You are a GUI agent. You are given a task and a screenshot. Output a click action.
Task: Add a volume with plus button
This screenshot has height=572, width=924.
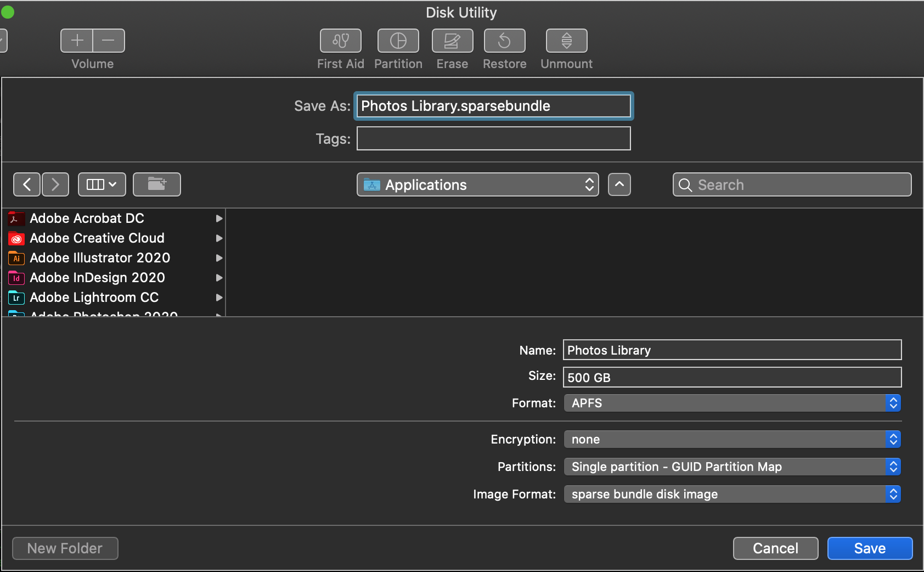click(77, 41)
